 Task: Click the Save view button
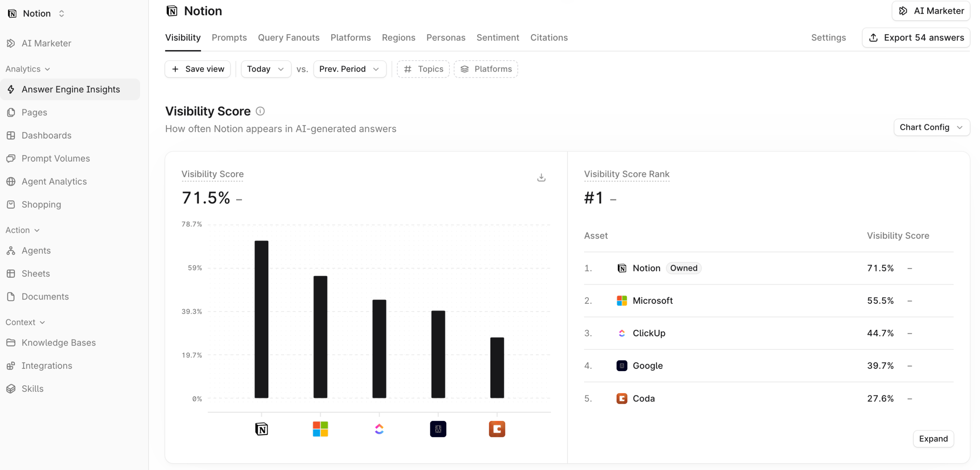pyautogui.click(x=198, y=69)
